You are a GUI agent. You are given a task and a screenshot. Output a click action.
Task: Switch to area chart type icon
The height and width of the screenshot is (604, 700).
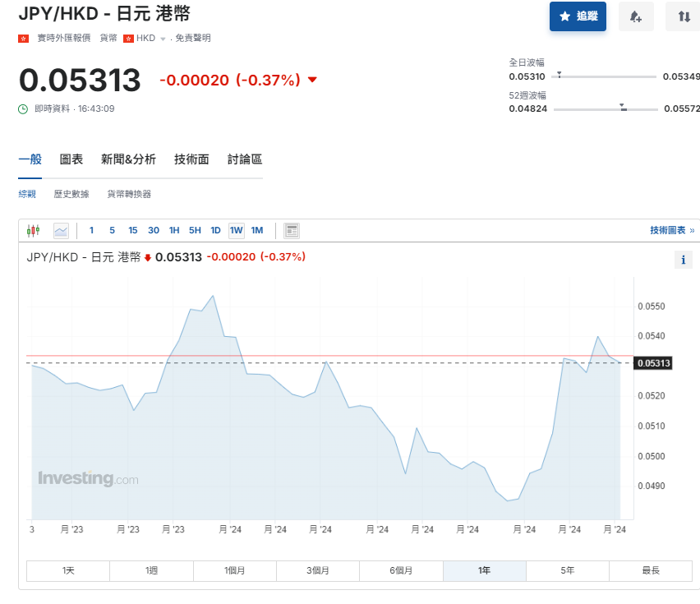[x=61, y=231]
